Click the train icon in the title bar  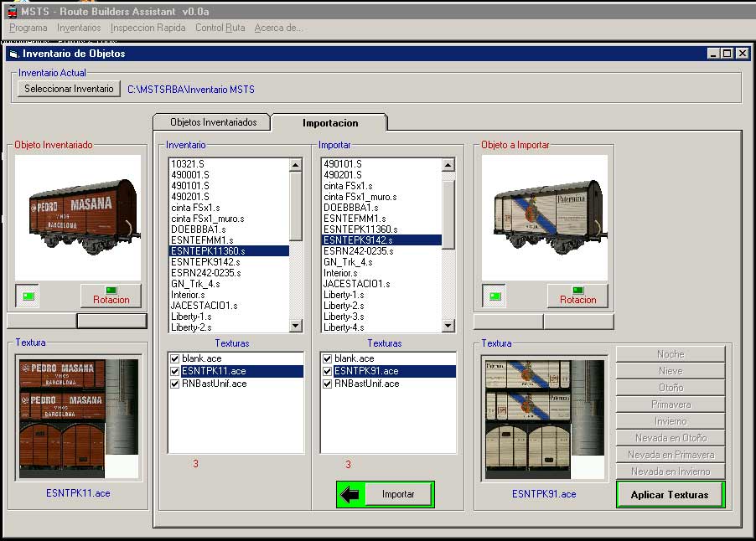[x=12, y=12]
